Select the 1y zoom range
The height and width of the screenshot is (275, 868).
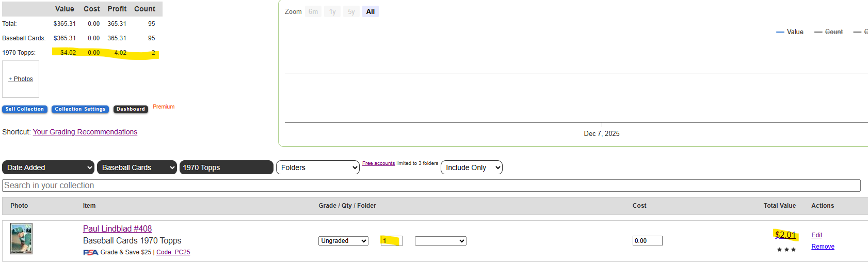pyautogui.click(x=332, y=11)
